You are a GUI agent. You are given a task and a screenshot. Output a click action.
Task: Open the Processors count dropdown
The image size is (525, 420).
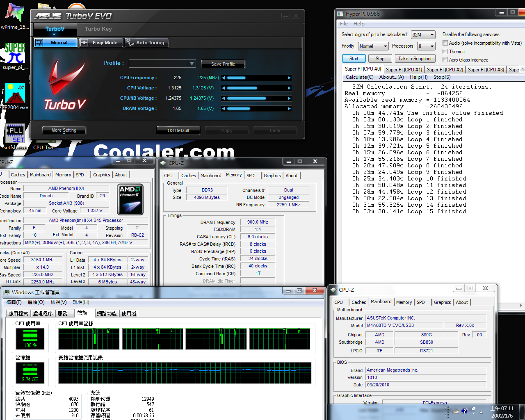point(426,46)
